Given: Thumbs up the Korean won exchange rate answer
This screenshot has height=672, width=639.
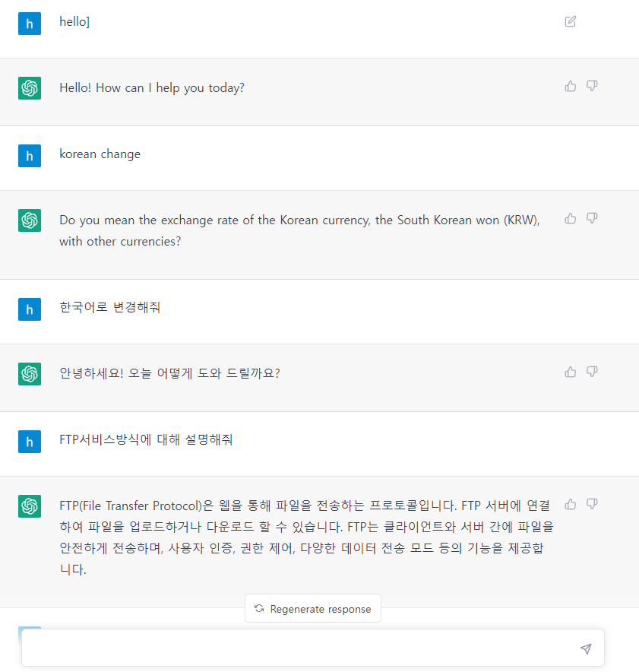Looking at the screenshot, I should [x=570, y=218].
